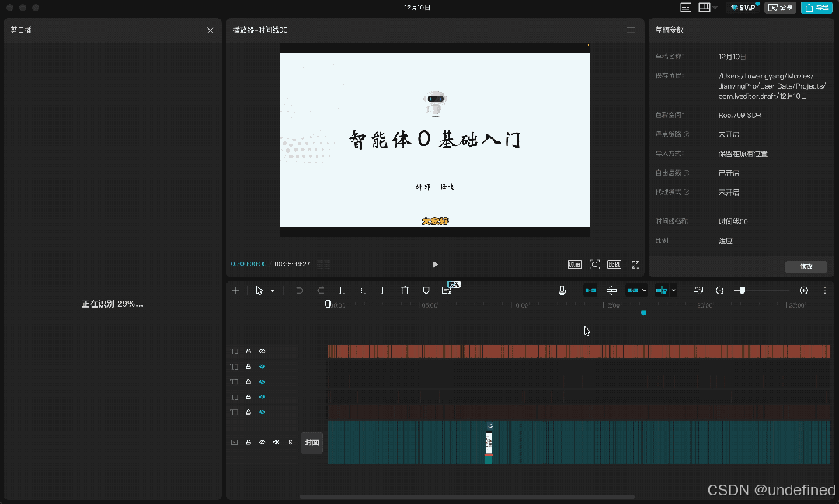Lock the first text track
839x504 pixels.
pyautogui.click(x=249, y=351)
